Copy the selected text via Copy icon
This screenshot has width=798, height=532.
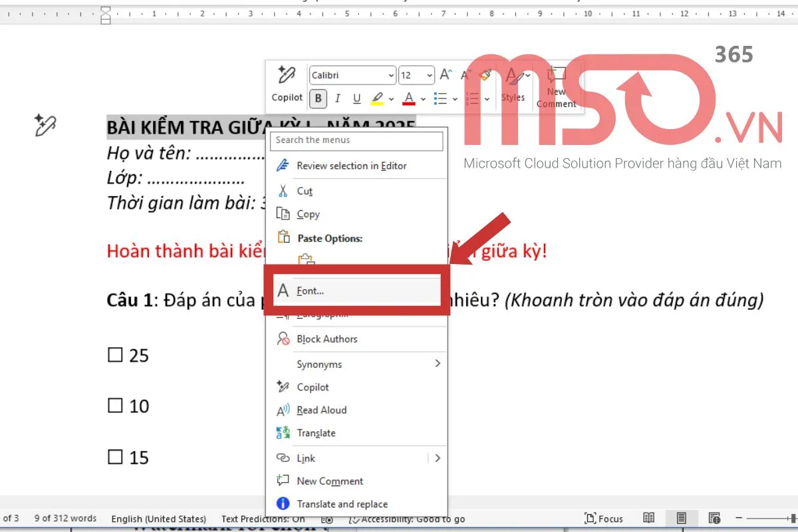pos(282,214)
